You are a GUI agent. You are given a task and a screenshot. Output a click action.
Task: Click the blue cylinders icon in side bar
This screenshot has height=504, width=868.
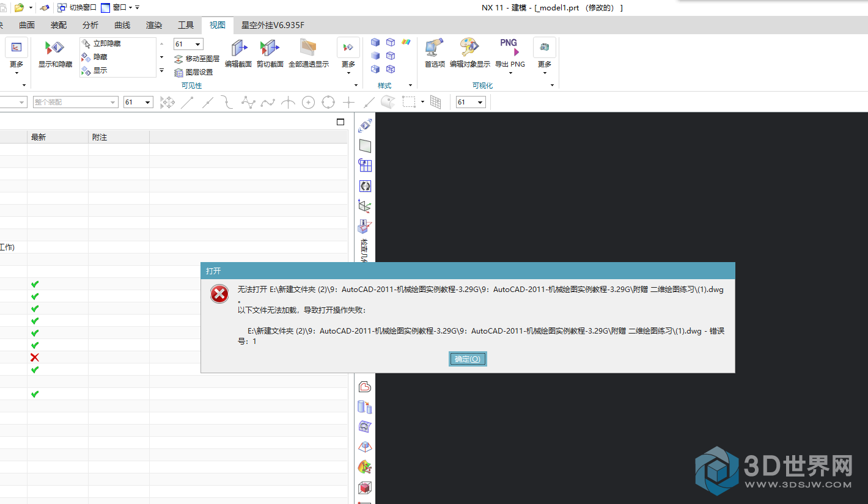click(x=365, y=407)
